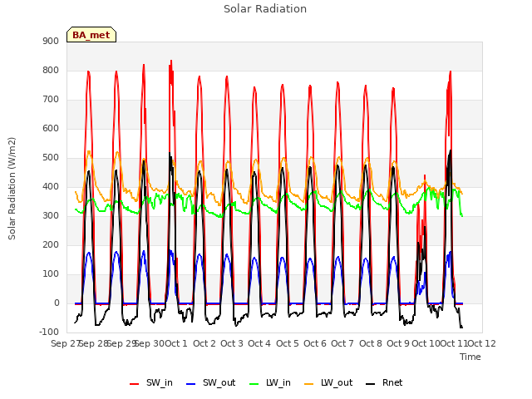Click the Oct 3 x-axis tick label
Image resolution: width=532 pixels, height=399 pixels.
[x=232, y=343]
